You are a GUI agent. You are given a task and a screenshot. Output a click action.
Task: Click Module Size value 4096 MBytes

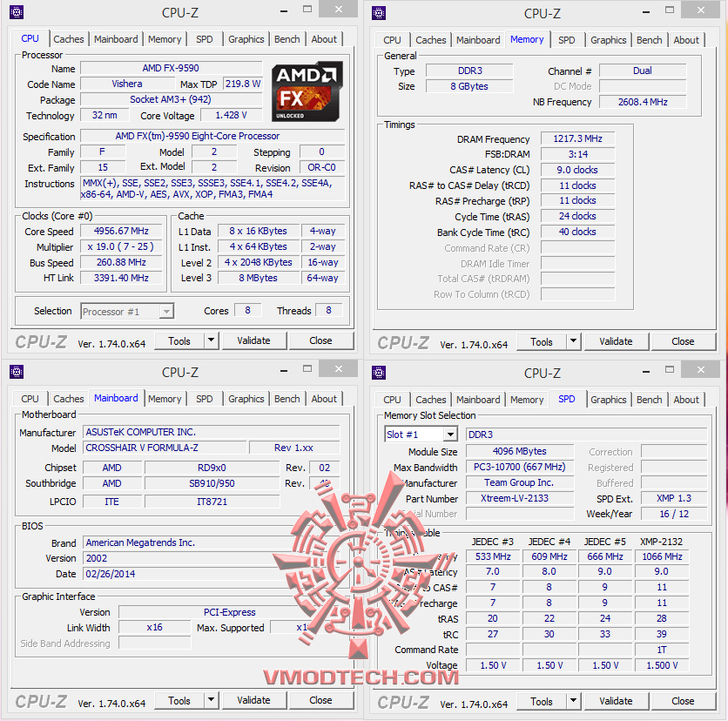520,451
